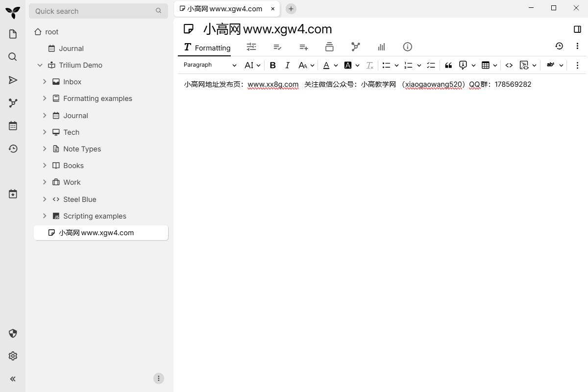Click the Remove Format toolbar icon
Viewport: 588px width, 392px height.
(370, 65)
